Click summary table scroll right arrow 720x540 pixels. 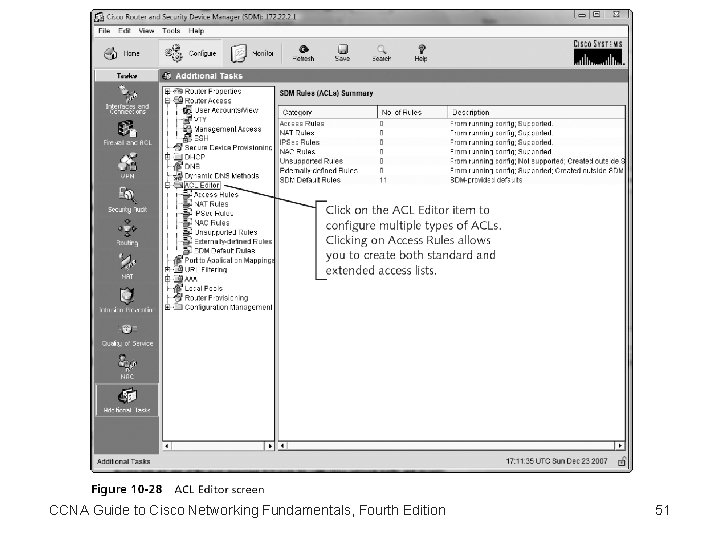pyautogui.click(x=620, y=445)
